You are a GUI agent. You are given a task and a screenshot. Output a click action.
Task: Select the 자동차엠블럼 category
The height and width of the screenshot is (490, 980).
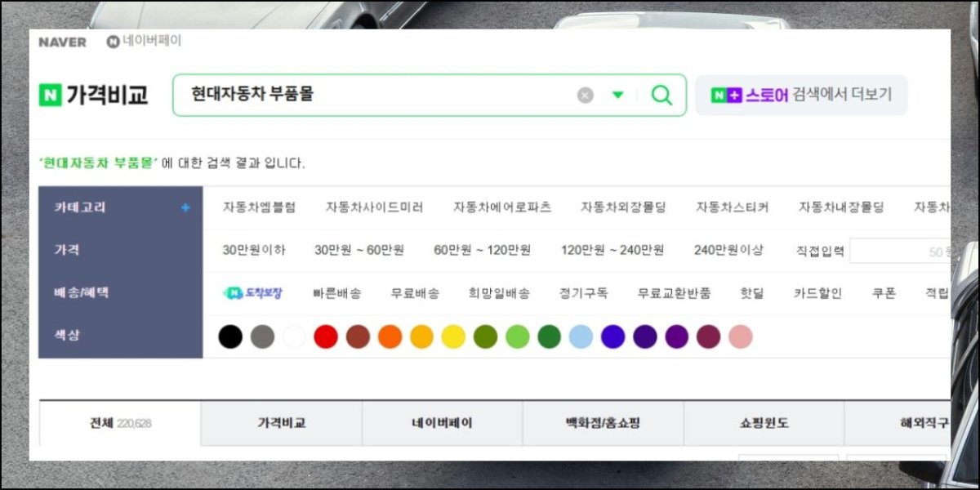point(259,207)
